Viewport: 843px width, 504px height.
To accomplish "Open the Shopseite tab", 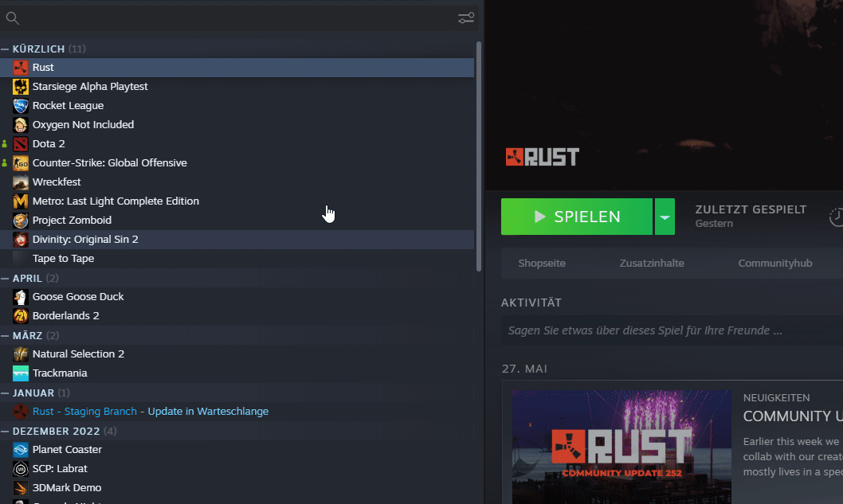I will point(541,264).
